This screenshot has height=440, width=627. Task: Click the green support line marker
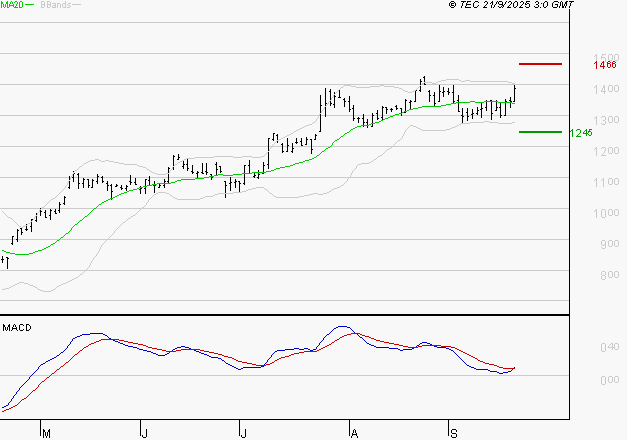[x=540, y=131]
